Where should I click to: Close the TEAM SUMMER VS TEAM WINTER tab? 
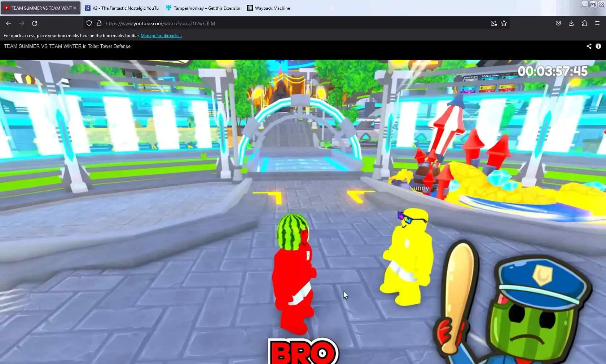pos(75,8)
